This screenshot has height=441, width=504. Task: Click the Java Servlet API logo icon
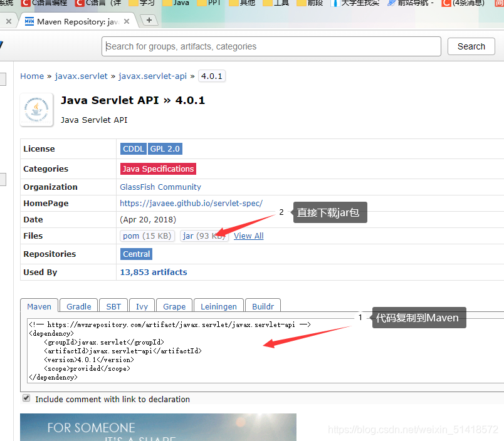(36, 110)
